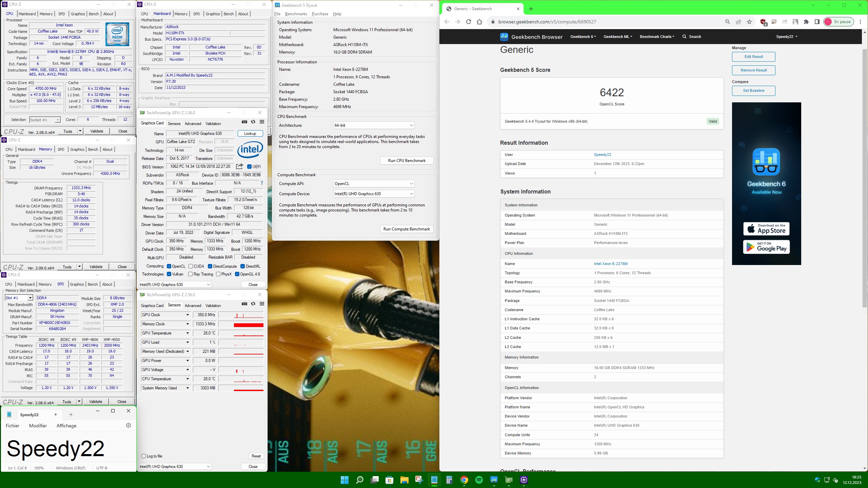Click the refresh icon in GPU-Z Graphics Card window
The height and width of the screenshot is (488, 868).
253,122
